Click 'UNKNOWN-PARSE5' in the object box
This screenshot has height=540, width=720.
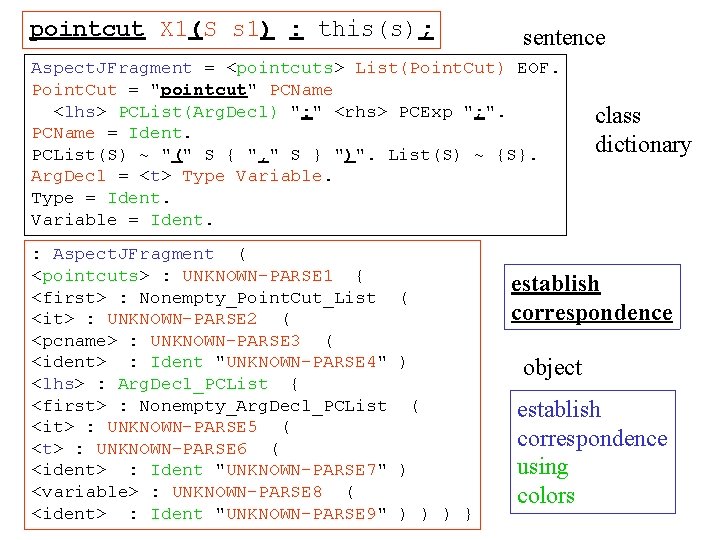182,427
